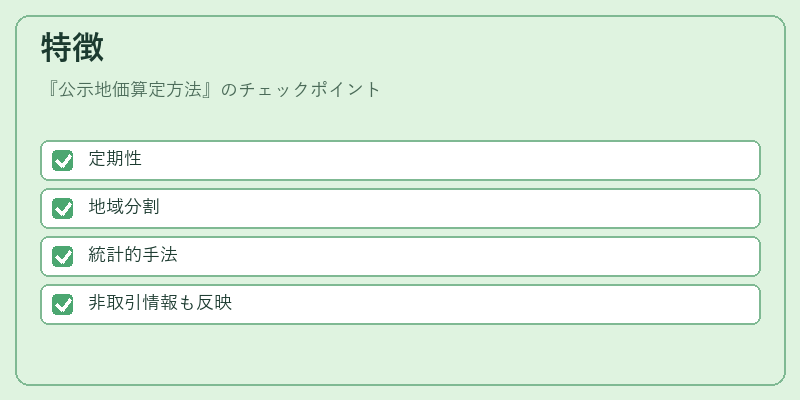Uncheck 非取引情報も反映 checkbox
This screenshot has width=800, height=400.
(x=63, y=304)
